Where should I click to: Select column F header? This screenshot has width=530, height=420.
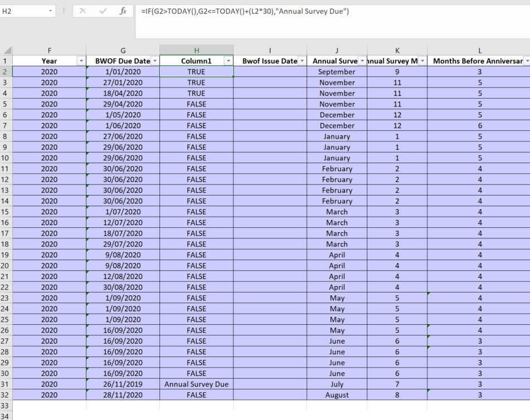pyautogui.click(x=50, y=50)
